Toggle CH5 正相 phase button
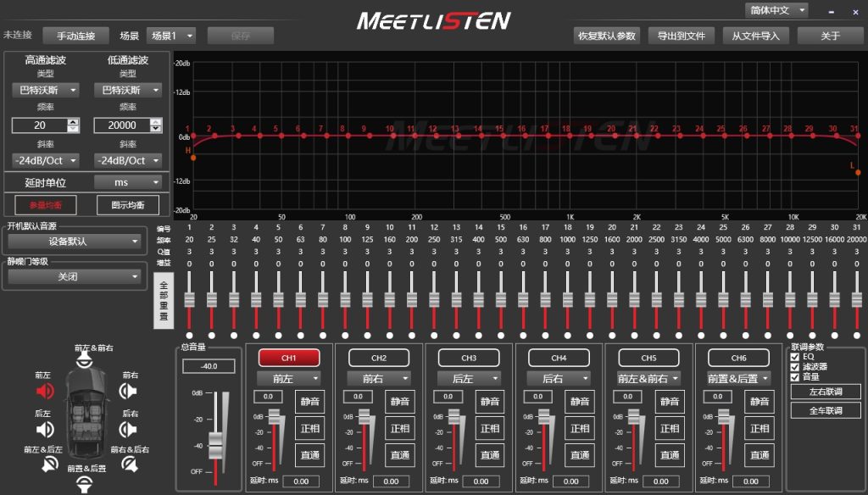The height and width of the screenshot is (495, 868). point(670,428)
